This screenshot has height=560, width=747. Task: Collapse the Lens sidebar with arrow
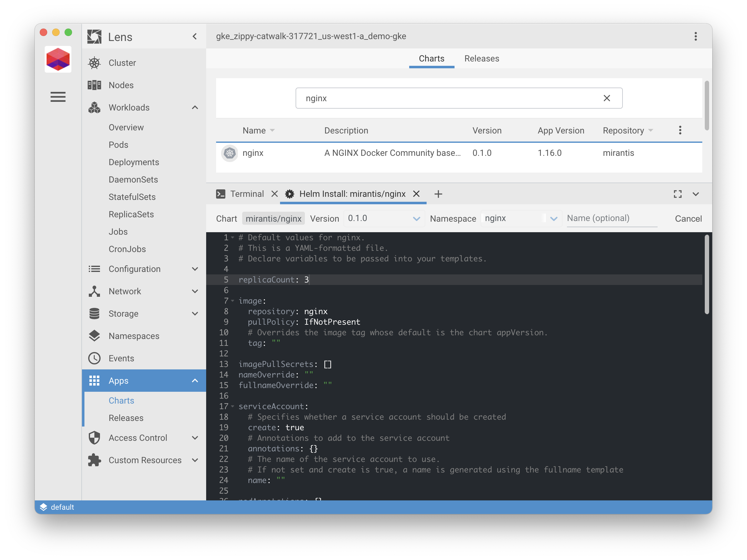click(195, 36)
